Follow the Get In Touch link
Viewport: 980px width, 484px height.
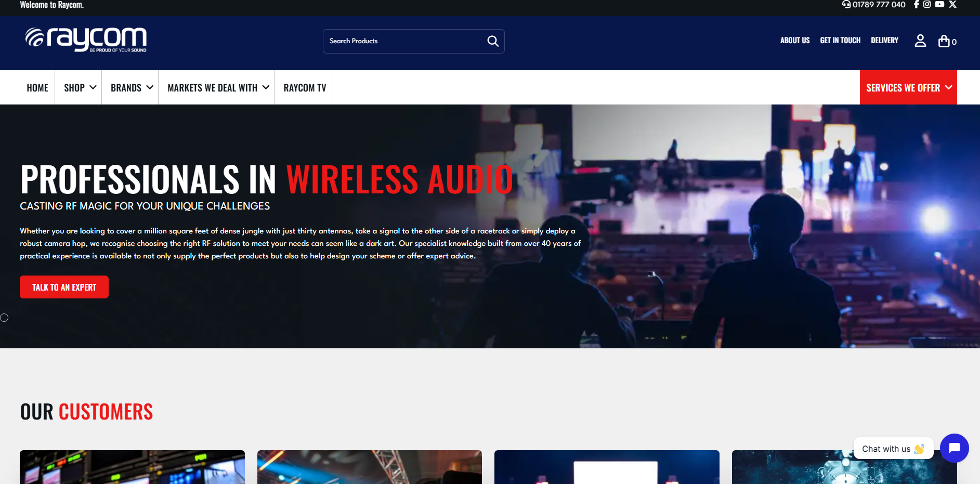click(840, 41)
